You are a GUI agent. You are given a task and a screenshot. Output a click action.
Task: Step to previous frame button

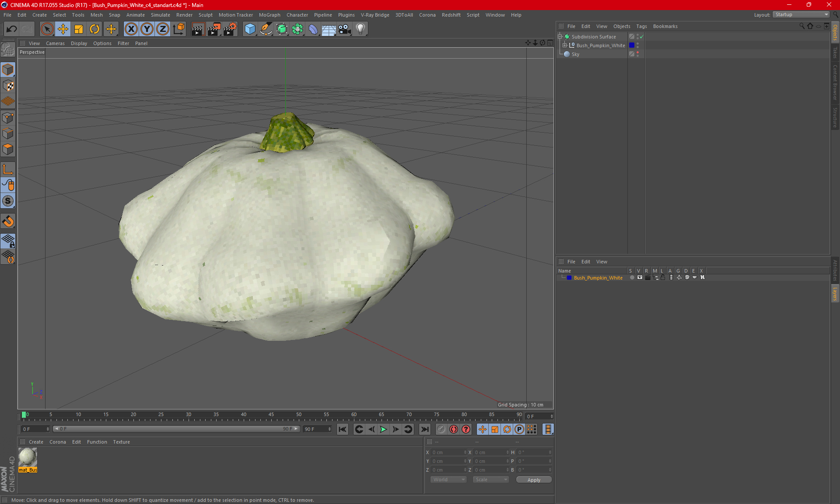pyautogui.click(x=371, y=429)
